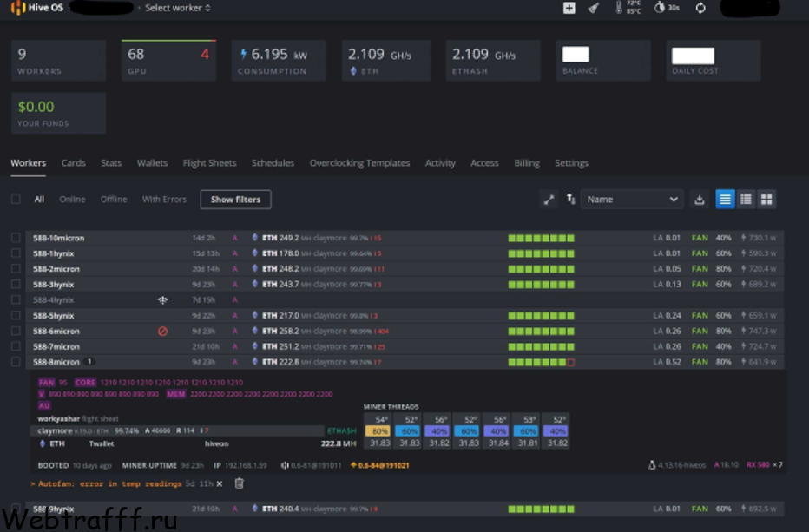Filter workers by Online
This screenshot has height=532, width=809.
point(72,200)
